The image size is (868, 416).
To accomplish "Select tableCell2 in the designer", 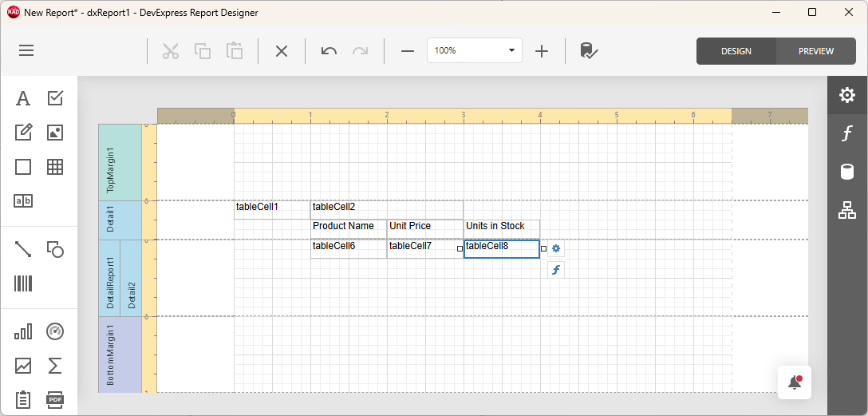I will tap(386, 210).
